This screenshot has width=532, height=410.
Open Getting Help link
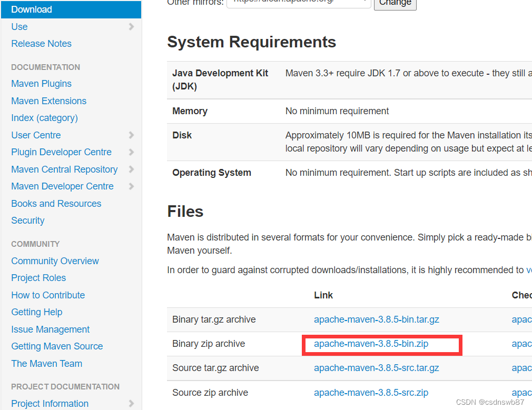[x=37, y=312]
